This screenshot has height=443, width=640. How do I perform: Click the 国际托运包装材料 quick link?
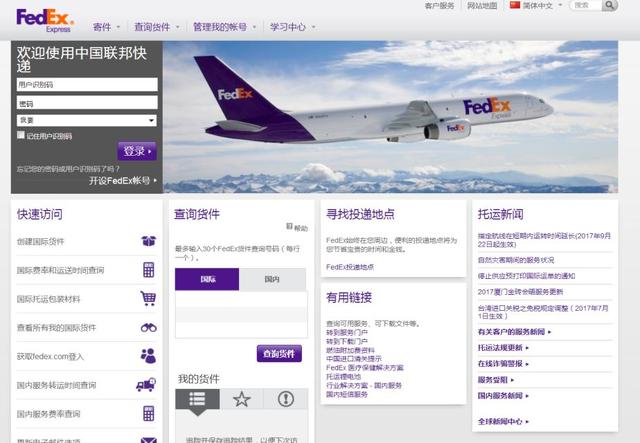click(49, 299)
